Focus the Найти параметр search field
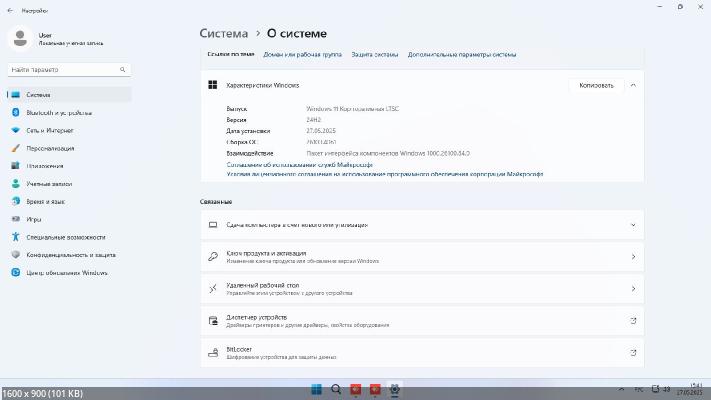This screenshot has height=400, width=711. coord(69,69)
